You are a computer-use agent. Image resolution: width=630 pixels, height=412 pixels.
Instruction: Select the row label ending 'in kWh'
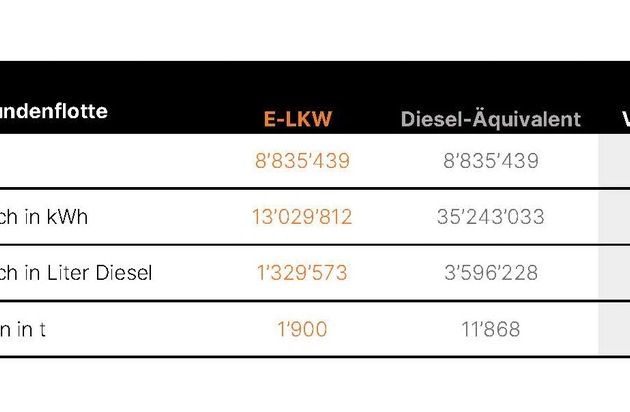point(44,217)
